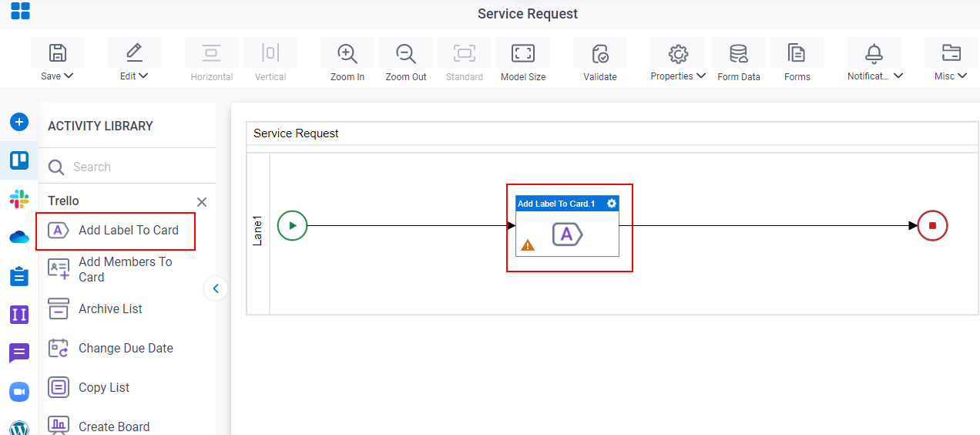
Task: Open the Forms icon
Action: tap(797, 52)
